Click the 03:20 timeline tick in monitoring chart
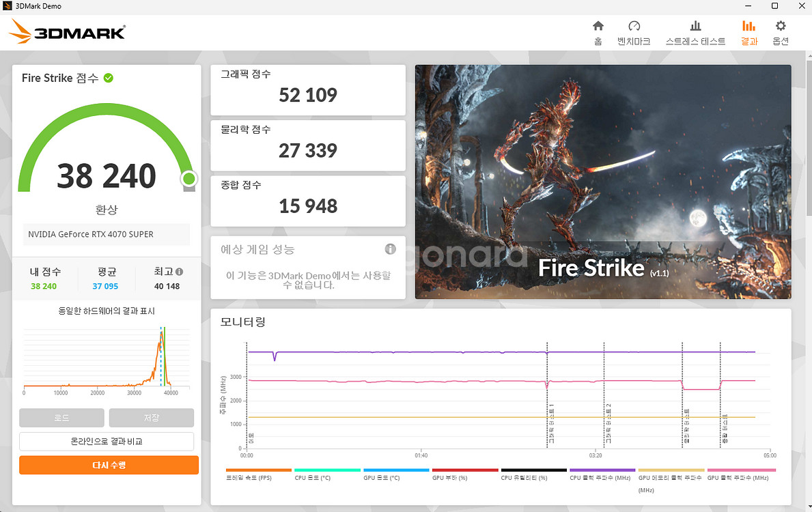Image resolution: width=812 pixels, height=512 pixels. pos(596,455)
